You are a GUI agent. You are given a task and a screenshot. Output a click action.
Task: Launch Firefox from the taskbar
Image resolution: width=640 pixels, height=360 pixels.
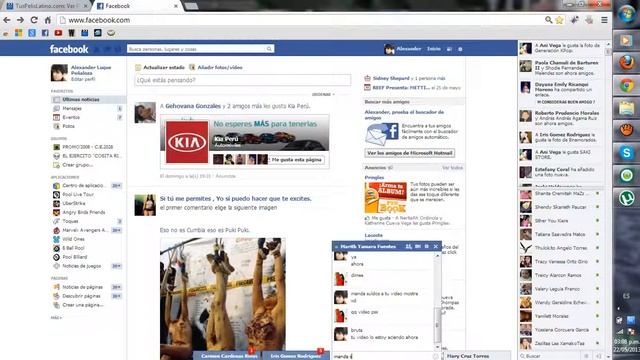click(627, 63)
